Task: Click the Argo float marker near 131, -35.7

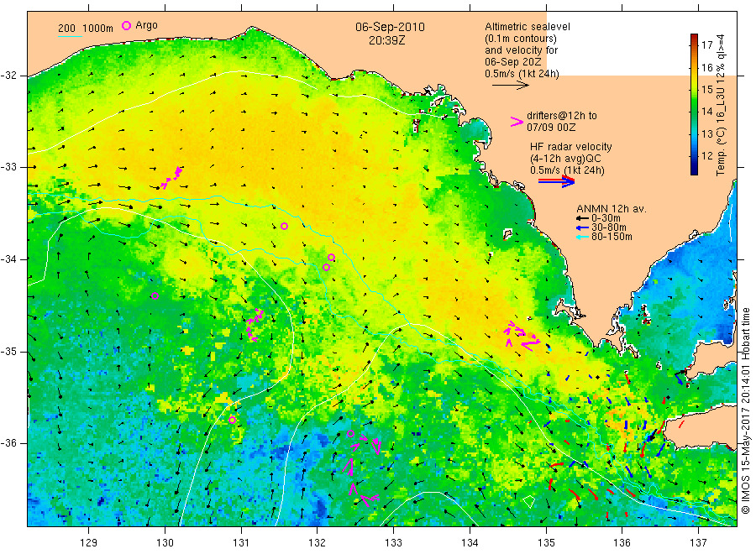Action: (232, 420)
